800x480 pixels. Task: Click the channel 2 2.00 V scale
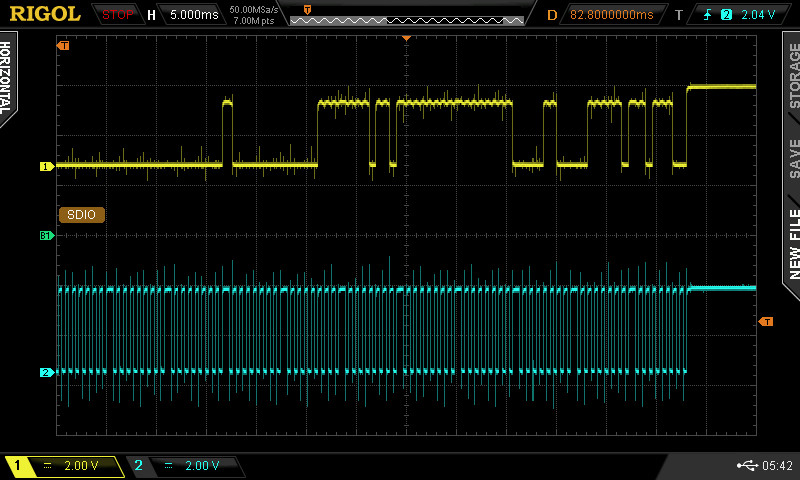(202, 466)
